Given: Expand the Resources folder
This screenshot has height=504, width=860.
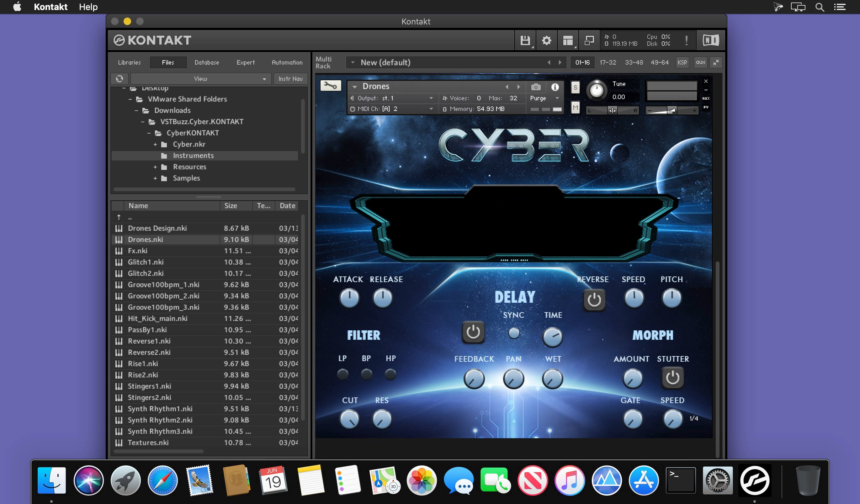Looking at the screenshot, I should [155, 167].
